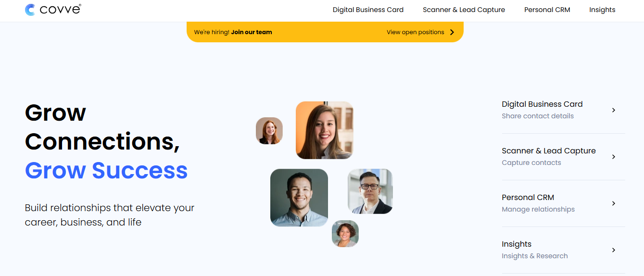Viewport: 644px width, 276px height.
Task: Click the red-haired woman's small photo
Action: (269, 131)
